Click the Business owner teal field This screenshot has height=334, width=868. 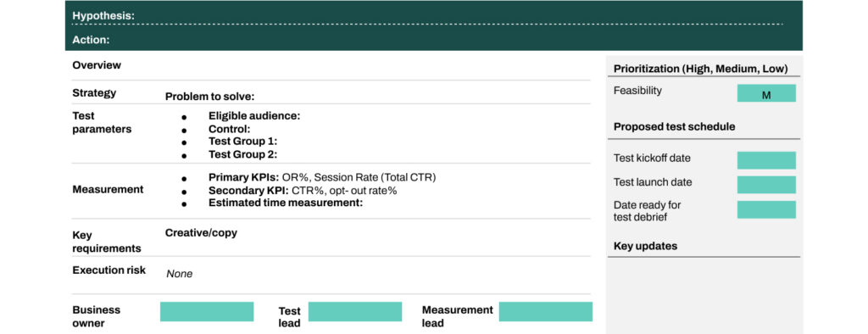pos(207,311)
